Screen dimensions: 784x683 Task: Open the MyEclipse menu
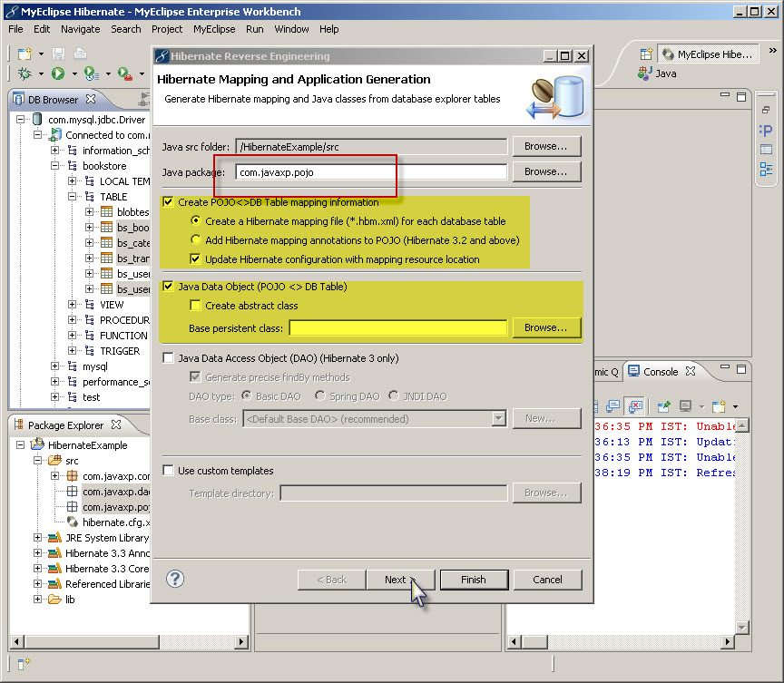214,28
